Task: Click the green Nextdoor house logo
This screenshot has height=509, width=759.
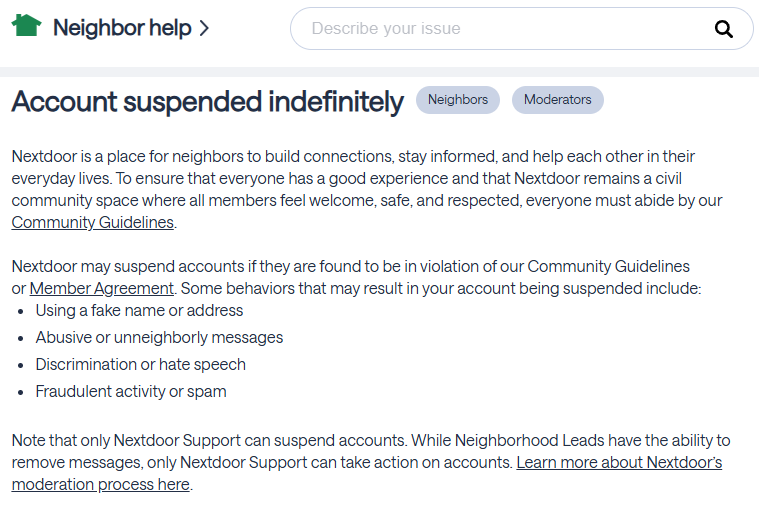Action: pos(26,27)
